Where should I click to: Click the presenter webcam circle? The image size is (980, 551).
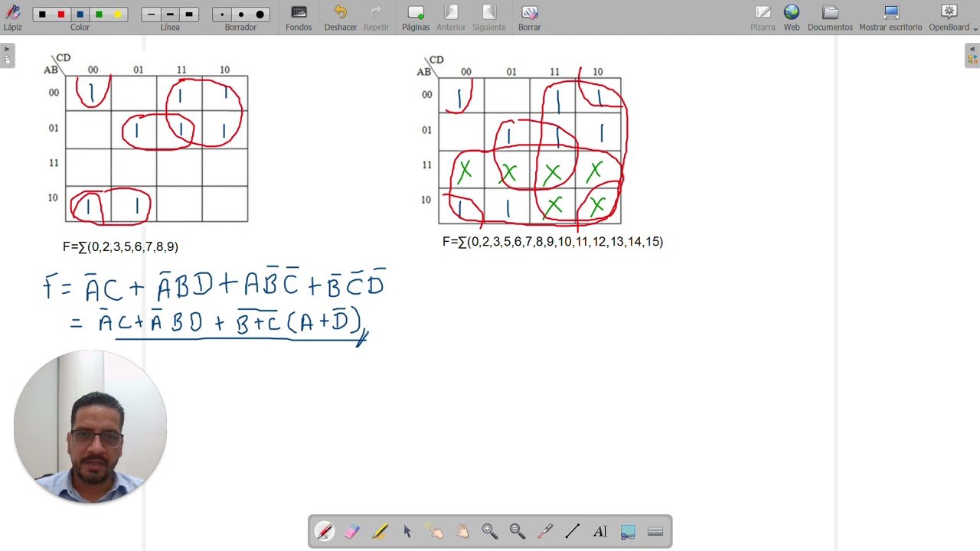[90, 427]
